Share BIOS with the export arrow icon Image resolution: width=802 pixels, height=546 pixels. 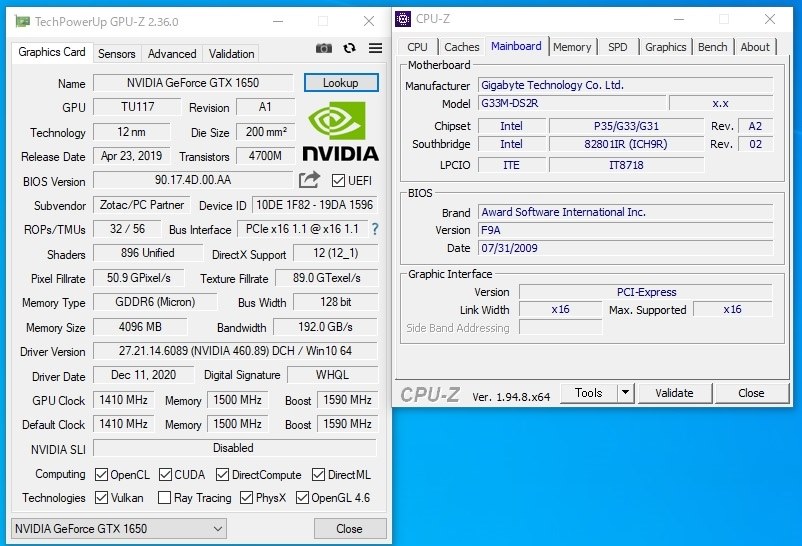coord(309,180)
